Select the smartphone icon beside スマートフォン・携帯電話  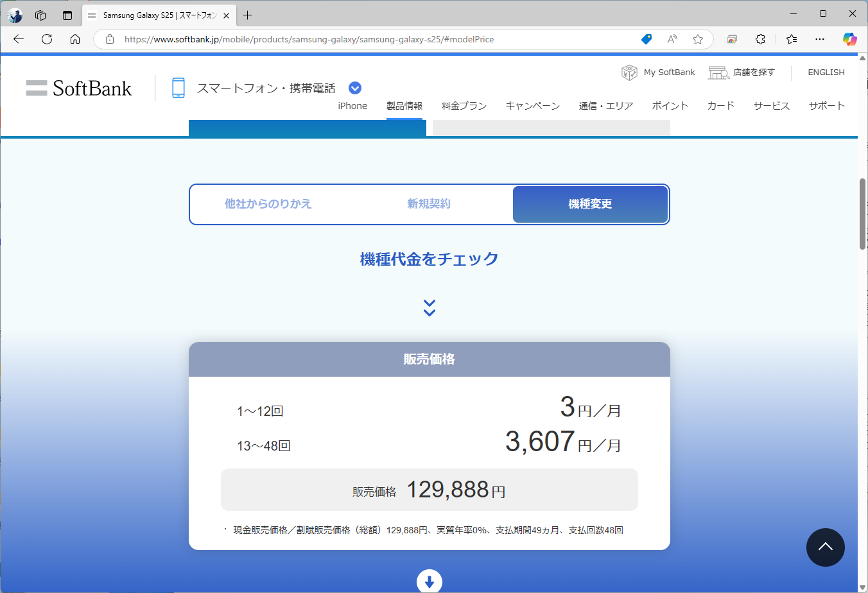(x=178, y=87)
